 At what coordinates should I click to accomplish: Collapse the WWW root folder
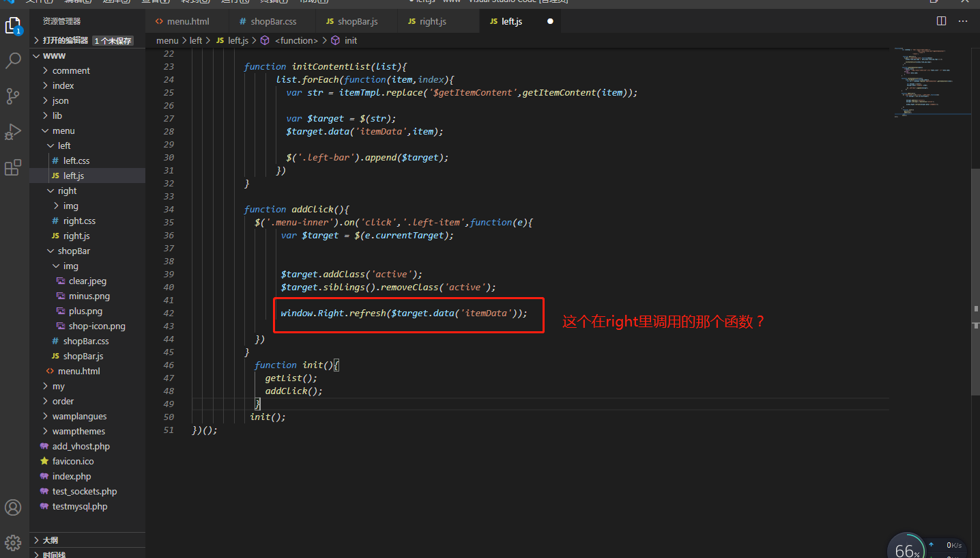pos(87,55)
